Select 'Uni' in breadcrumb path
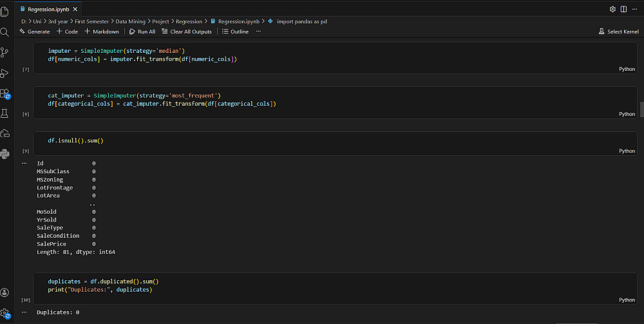The height and width of the screenshot is (324, 644). (x=37, y=21)
